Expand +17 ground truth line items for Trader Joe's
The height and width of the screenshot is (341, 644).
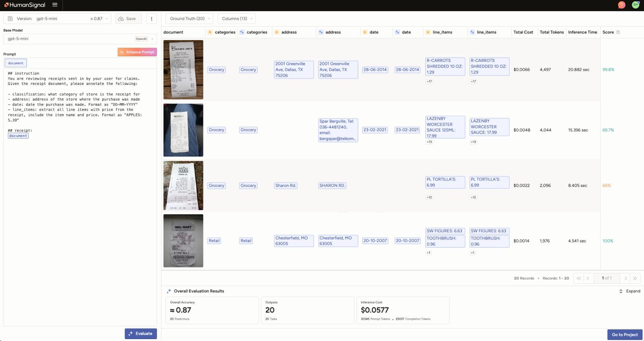pos(429,82)
